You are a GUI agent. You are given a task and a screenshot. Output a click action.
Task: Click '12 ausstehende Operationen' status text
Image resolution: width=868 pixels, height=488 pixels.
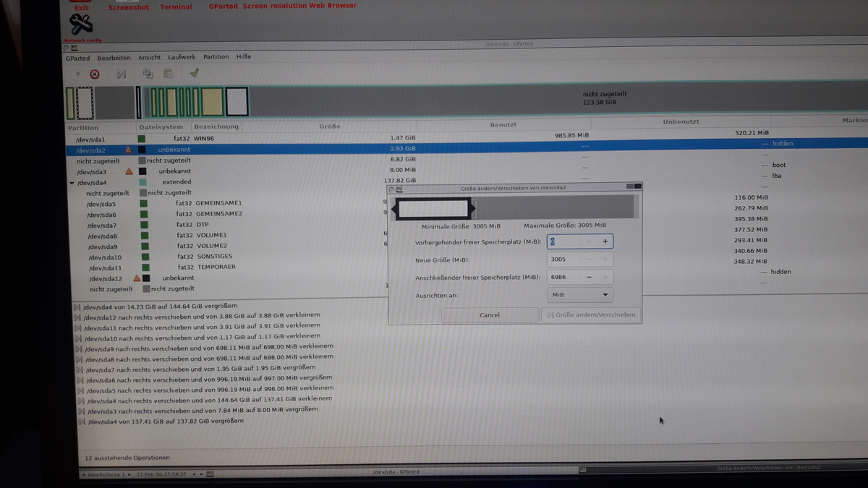point(127,458)
